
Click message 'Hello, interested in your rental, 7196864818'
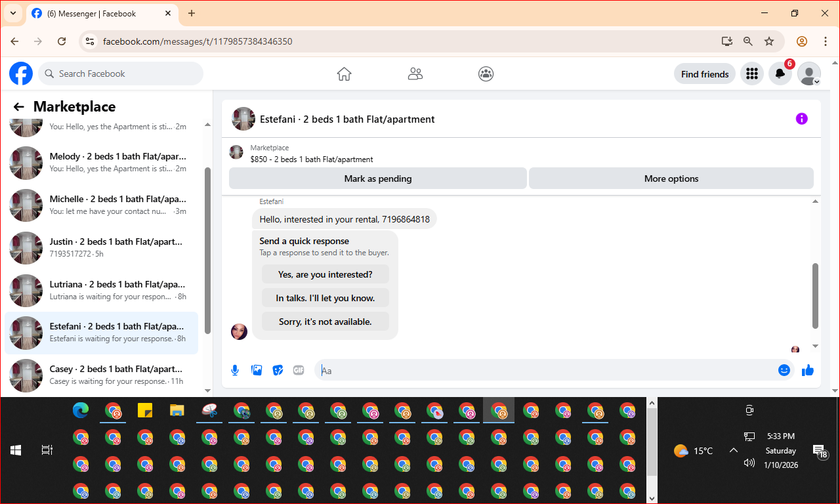(345, 219)
